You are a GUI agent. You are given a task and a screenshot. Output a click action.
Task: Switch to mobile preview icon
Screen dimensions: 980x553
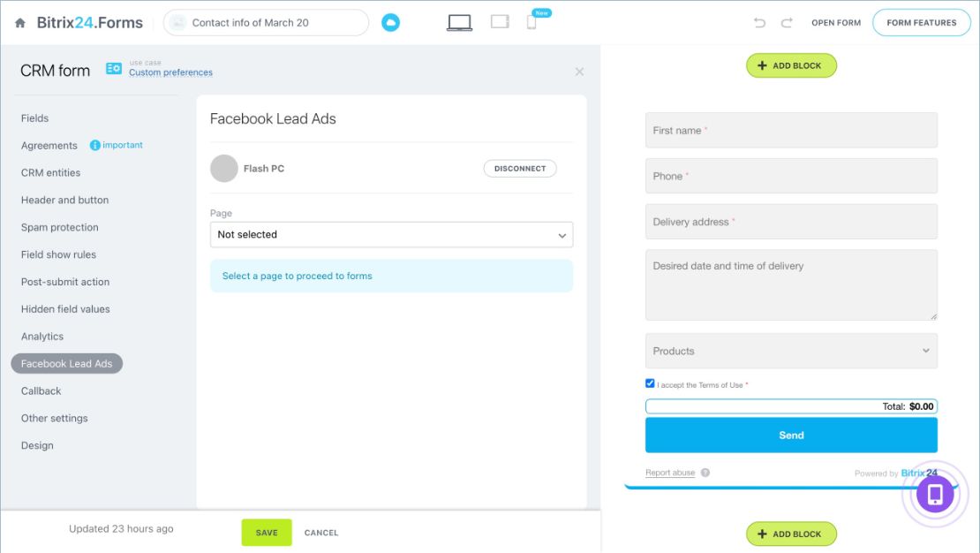pyautogui.click(x=531, y=22)
